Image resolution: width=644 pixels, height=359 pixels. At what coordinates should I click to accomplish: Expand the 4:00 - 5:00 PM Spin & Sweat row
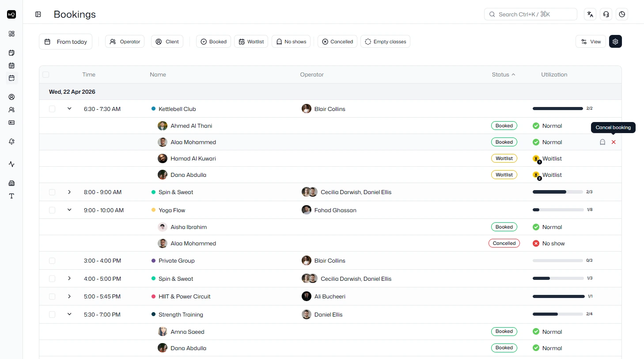point(69,279)
